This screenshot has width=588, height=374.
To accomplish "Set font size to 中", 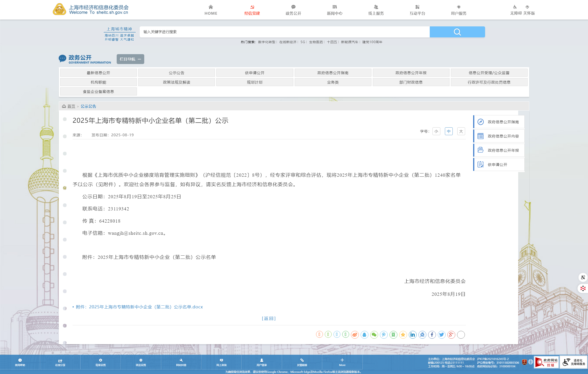I will tap(449, 131).
